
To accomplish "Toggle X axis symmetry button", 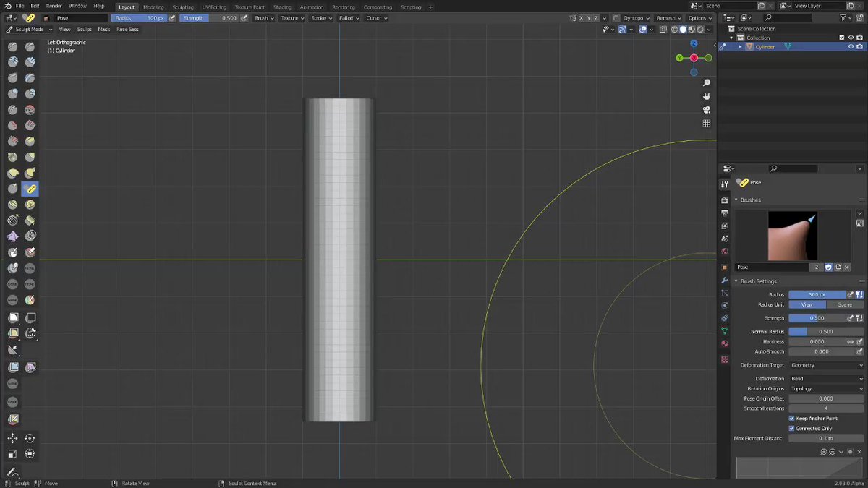I will click(582, 18).
